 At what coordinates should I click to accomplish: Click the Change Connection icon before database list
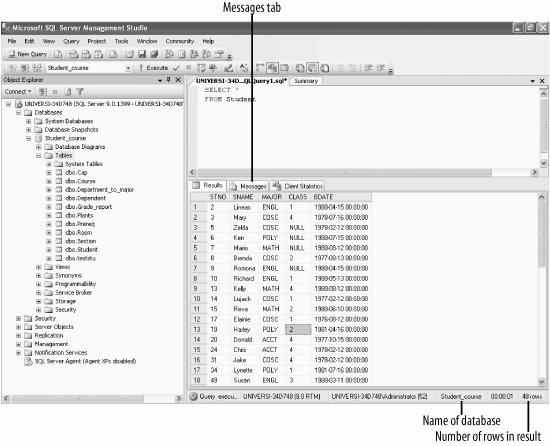(x=37, y=68)
